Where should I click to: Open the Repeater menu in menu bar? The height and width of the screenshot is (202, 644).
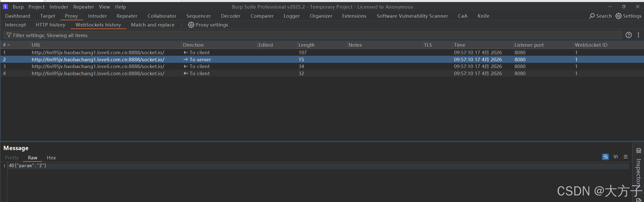[84, 7]
